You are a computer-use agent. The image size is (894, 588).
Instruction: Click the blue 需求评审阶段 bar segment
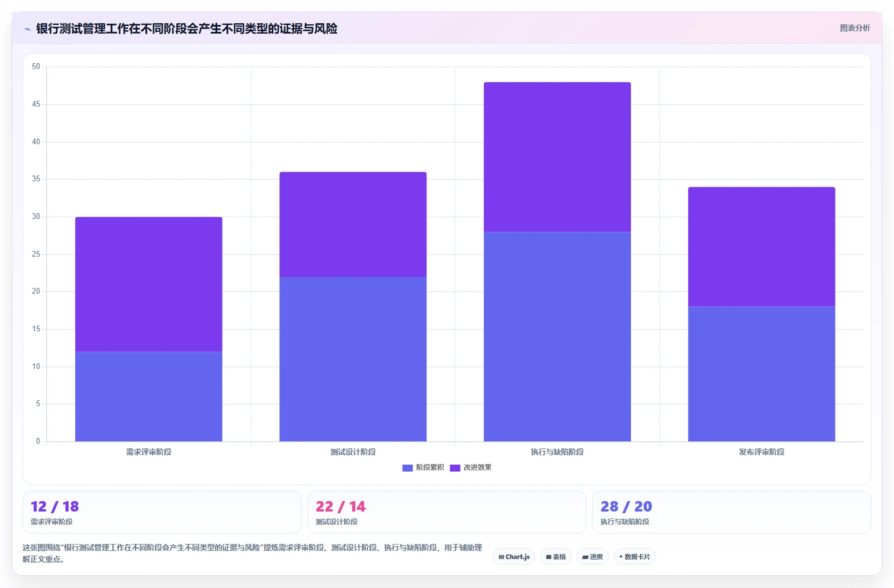tap(149, 397)
